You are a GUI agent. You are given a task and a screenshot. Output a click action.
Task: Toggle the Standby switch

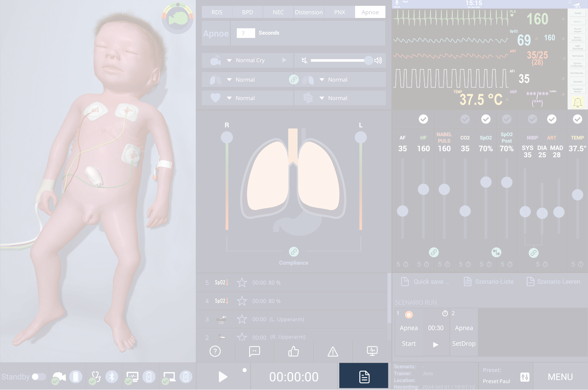39,377
